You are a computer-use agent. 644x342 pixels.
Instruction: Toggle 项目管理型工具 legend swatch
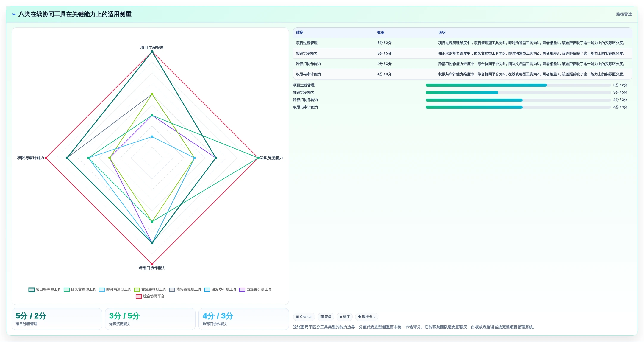32,290
